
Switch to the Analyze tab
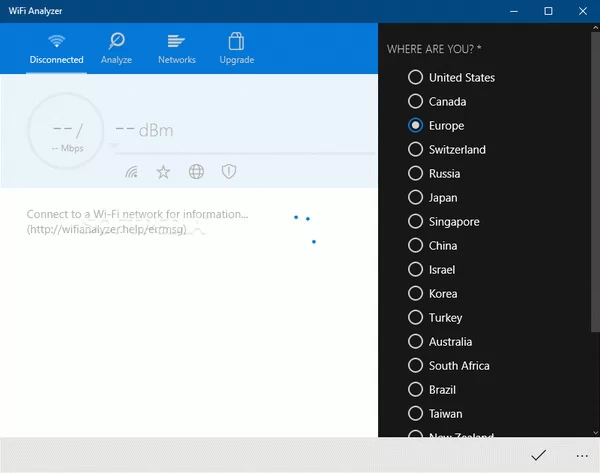click(x=116, y=48)
